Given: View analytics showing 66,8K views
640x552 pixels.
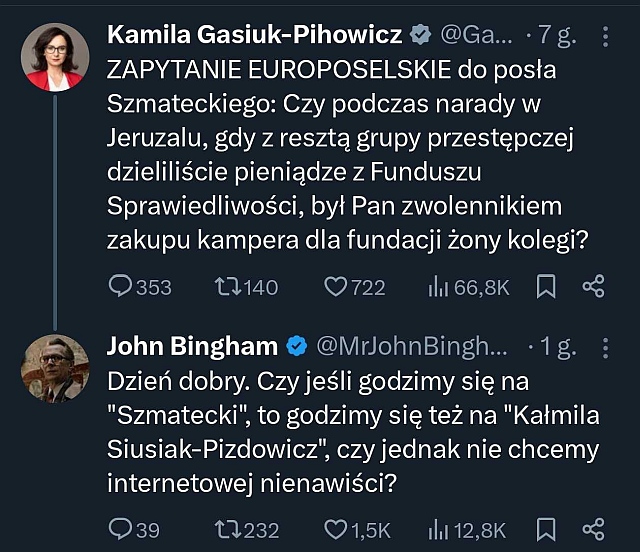Looking at the screenshot, I should [x=438, y=288].
